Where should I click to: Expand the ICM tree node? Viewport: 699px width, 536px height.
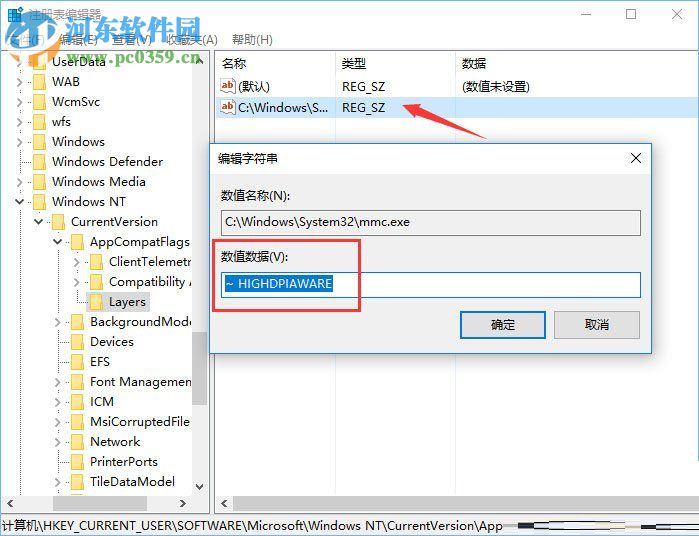point(58,402)
